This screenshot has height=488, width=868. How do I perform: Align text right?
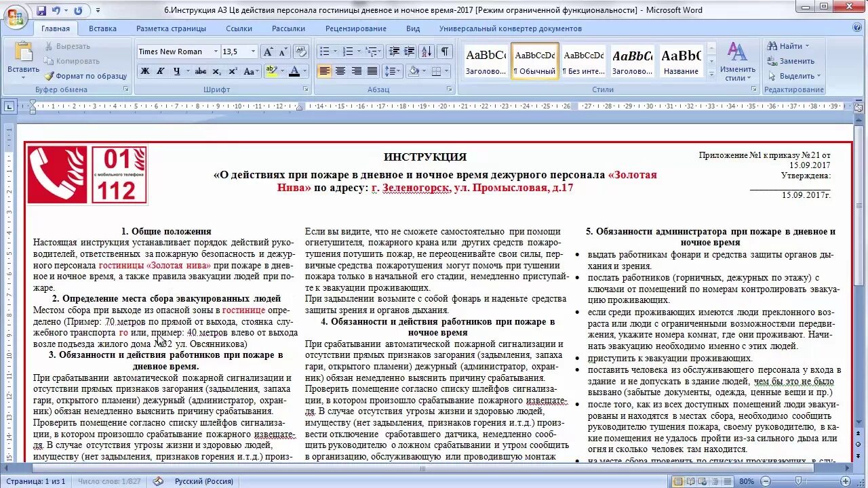[x=356, y=71]
